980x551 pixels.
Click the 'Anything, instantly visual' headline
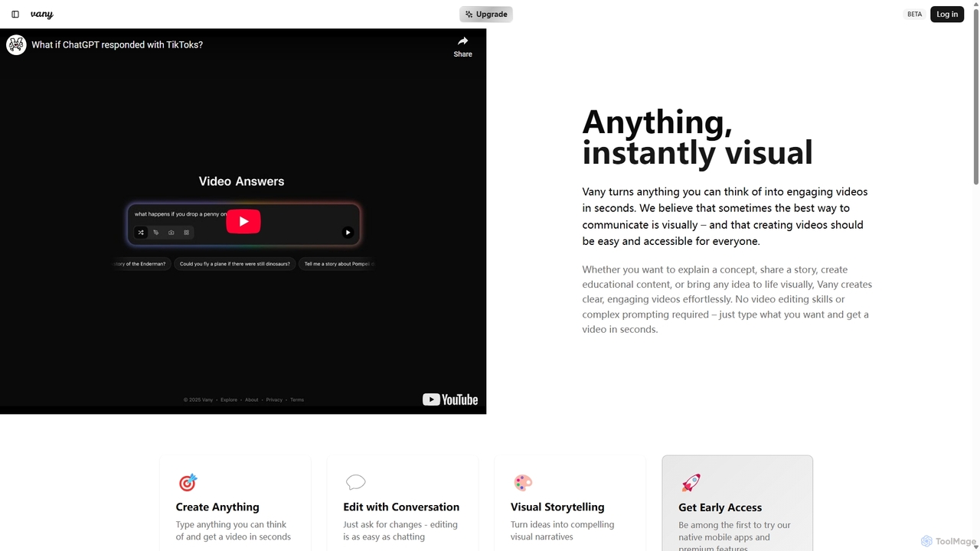click(x=697, y=137)
